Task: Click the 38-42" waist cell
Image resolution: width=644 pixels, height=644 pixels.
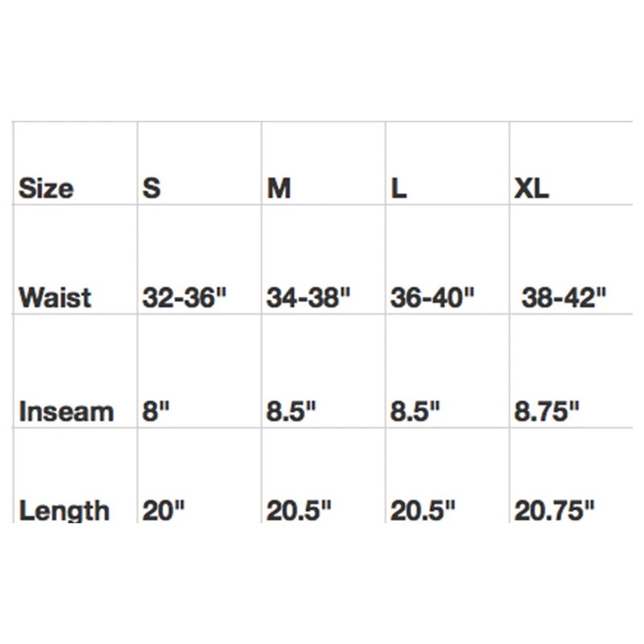Action: click(x=563, y=297)
